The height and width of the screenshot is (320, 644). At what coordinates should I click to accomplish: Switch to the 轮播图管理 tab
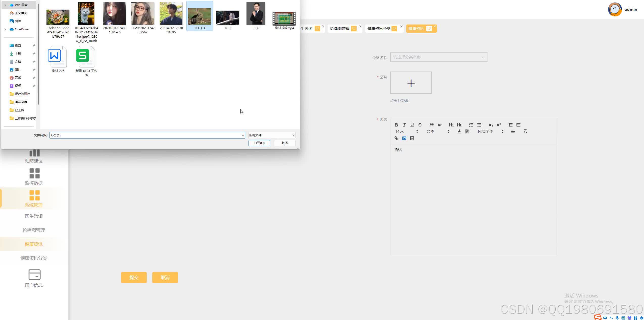340,29
